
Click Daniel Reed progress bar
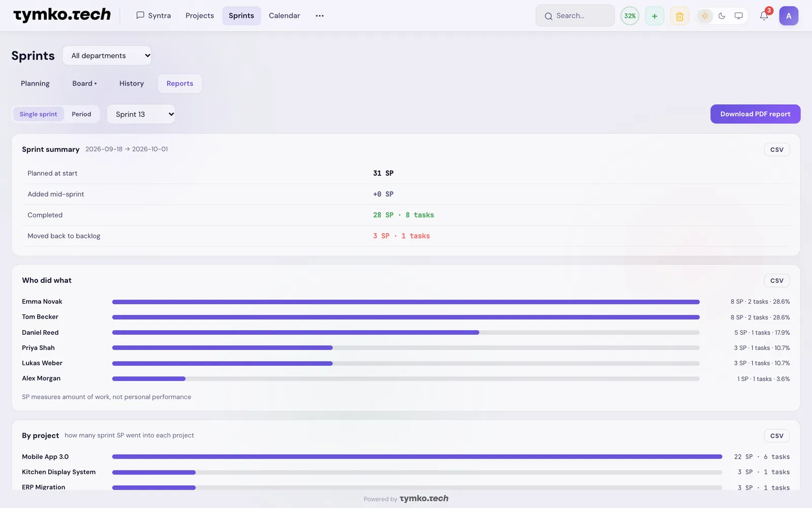[406, 333]
